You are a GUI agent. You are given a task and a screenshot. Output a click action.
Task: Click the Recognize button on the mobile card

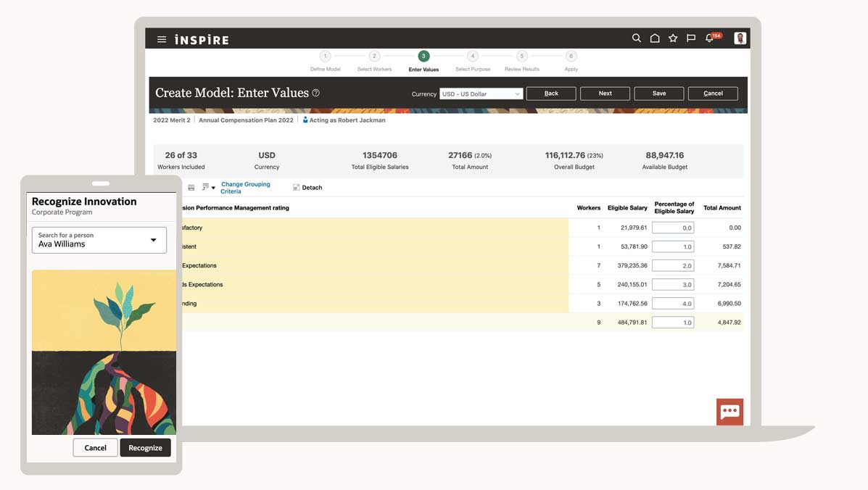[x=145, y=448]
